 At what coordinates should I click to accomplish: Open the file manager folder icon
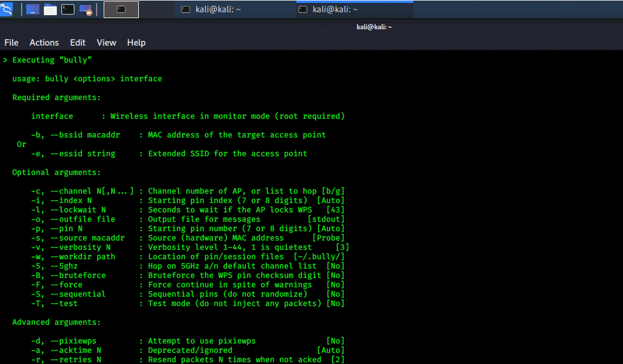coord(50,9)
